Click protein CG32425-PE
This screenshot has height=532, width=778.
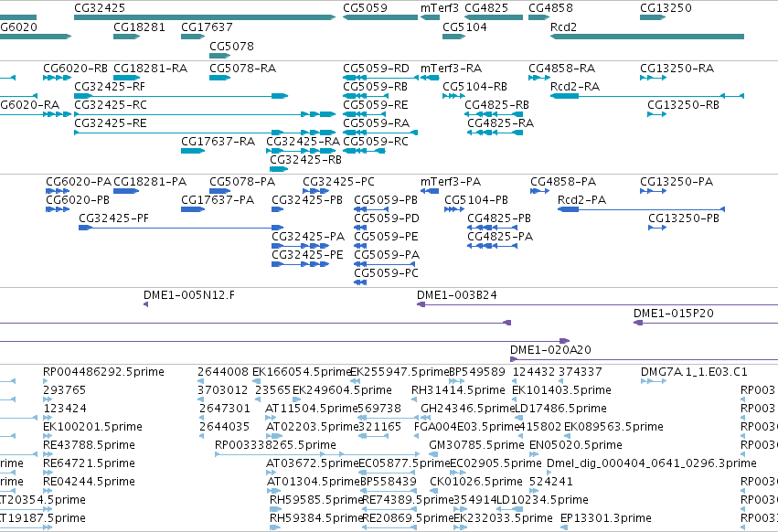click(x=307, y=256)
